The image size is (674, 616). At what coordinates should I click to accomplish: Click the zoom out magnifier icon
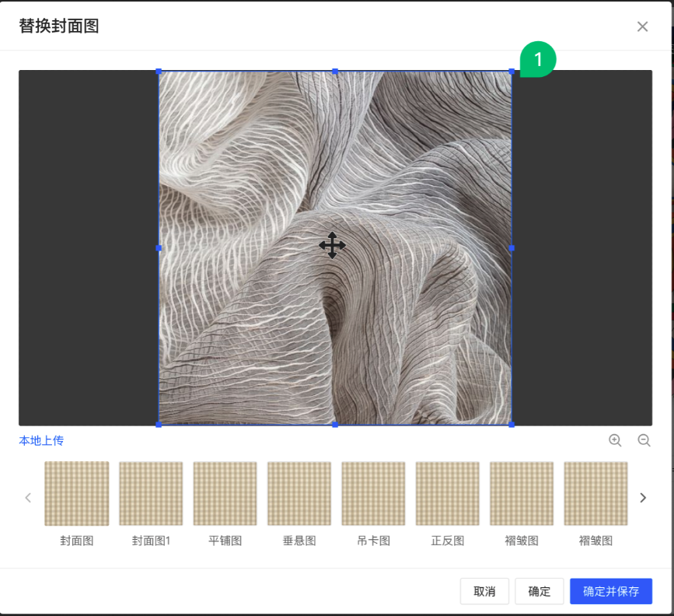(644, 440)
